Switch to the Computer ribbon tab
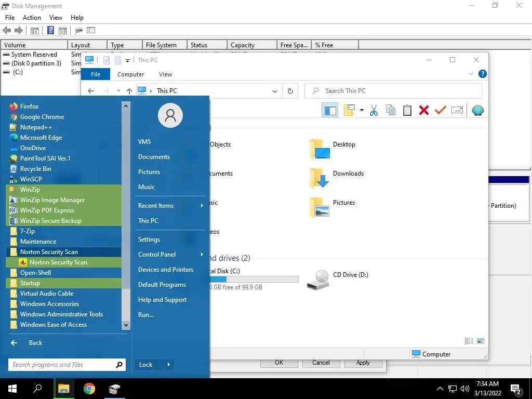The height and width of the screenshot is (399, 532). click(130, 74)
